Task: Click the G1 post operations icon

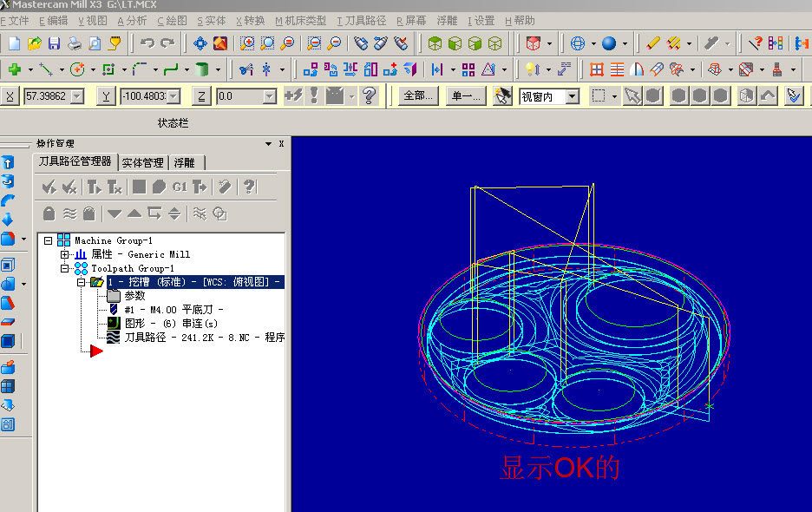Action: pyautogui.click(x=180, y=187)
